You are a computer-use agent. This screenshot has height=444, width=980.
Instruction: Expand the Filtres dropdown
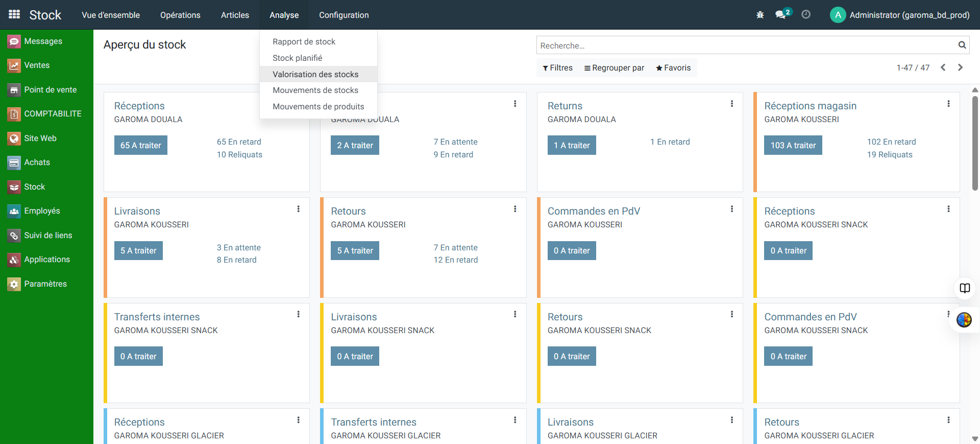click(557, 68)
